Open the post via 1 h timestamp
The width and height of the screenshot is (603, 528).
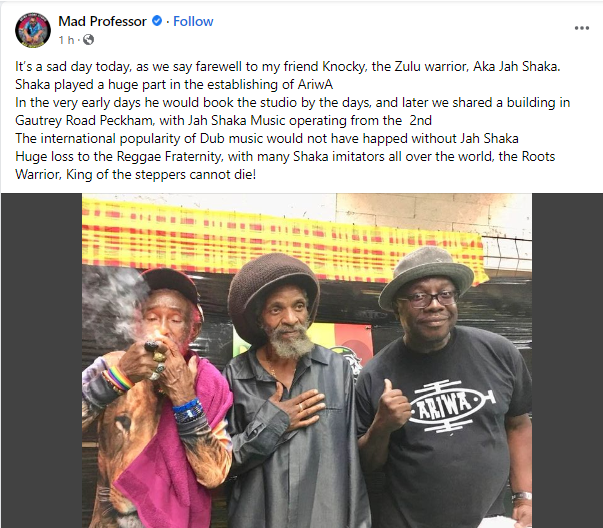[66, 40]
